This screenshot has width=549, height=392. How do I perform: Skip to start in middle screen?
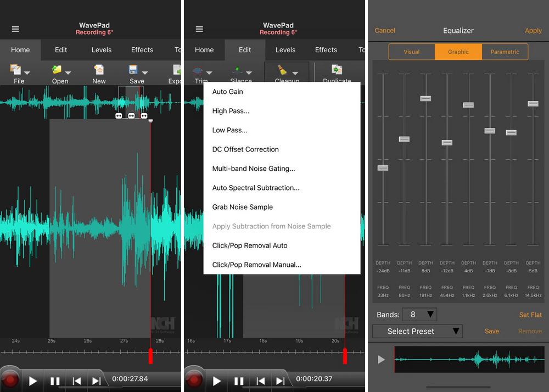pos(260,381)
